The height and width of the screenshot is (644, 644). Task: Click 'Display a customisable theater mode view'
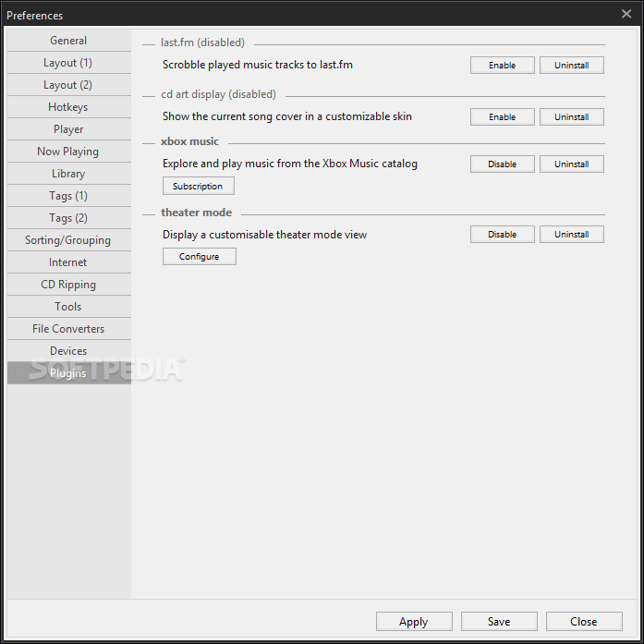click(264, 235)
